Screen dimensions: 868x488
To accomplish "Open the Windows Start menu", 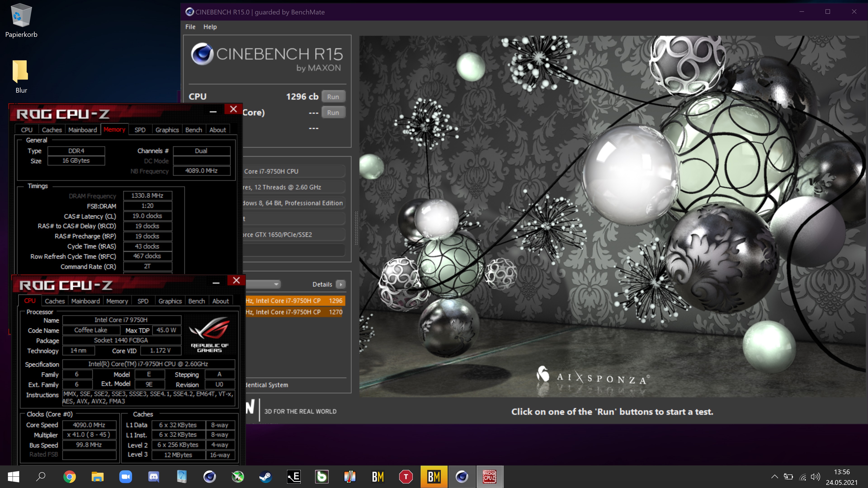I will (14, 476).
